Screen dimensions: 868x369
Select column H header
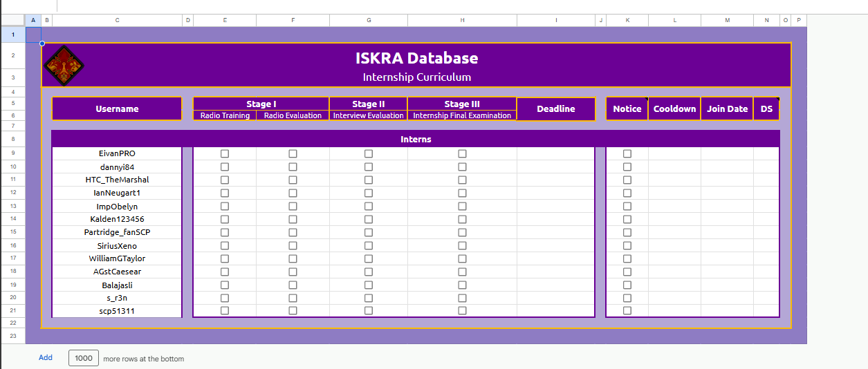point(462,21)
